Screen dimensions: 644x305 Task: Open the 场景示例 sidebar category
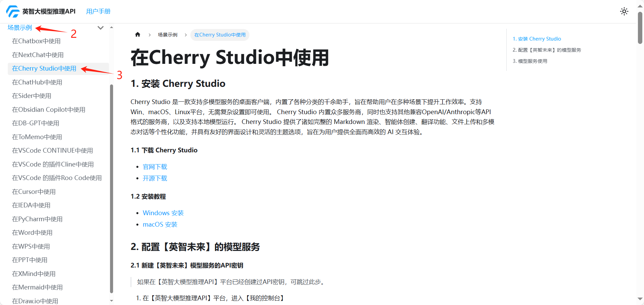[x=20, y=28]
